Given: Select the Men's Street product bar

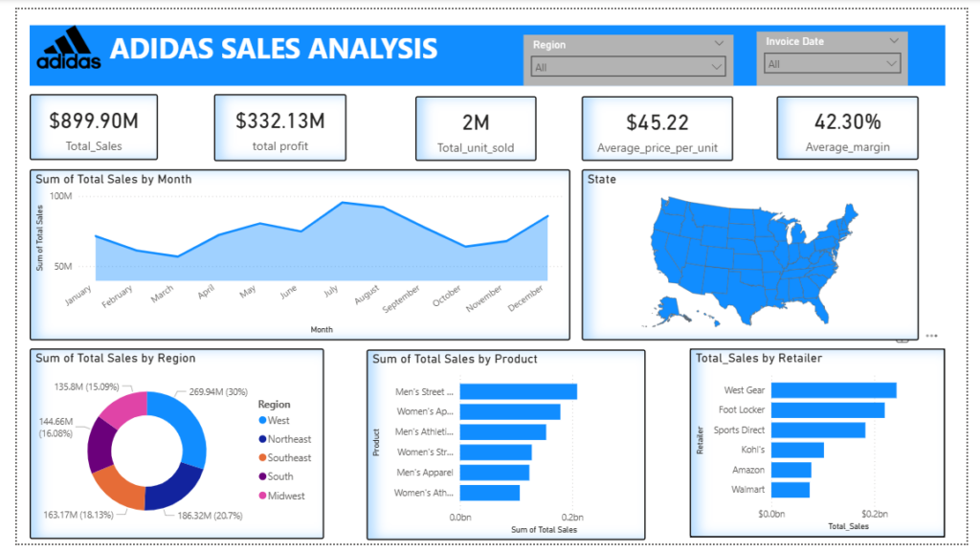Looking at the screenshot, I should point(518,391).
